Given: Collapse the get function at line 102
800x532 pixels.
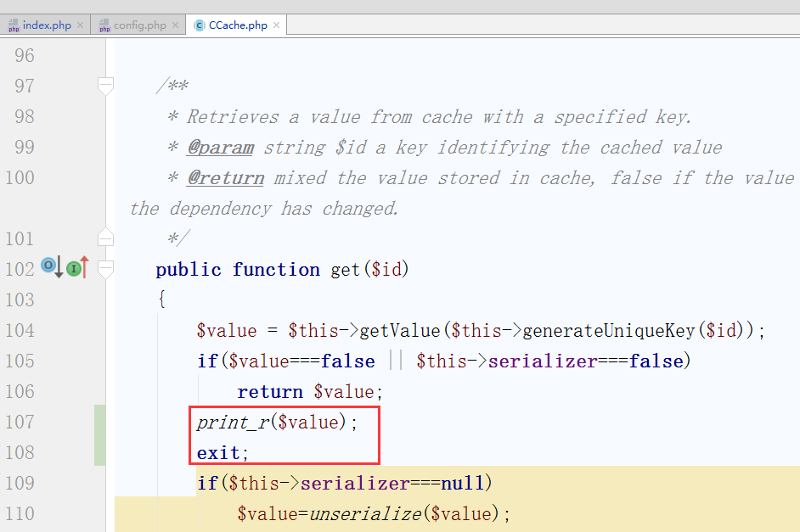Looking at the screenshot, I should point(105,269).
